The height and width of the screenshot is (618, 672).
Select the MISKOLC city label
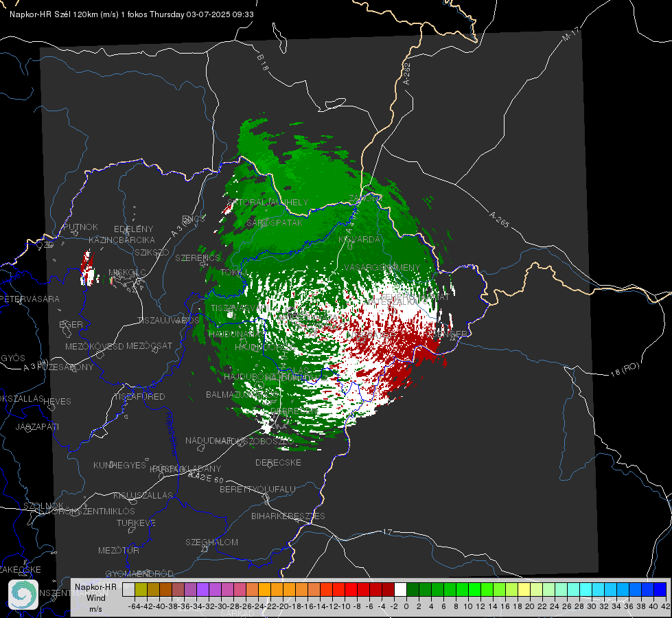[x=127, y=273]
